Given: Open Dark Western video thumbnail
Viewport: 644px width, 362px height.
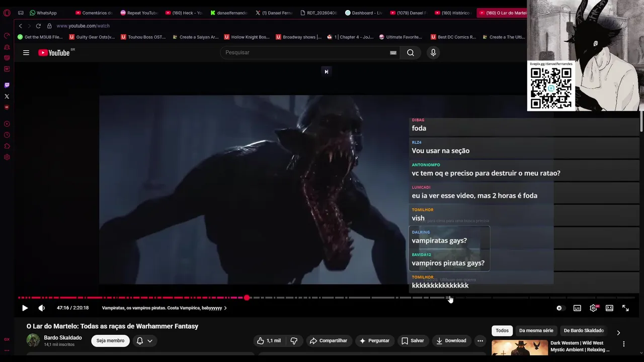Looking at the screenshot, I should pos(520,348).
